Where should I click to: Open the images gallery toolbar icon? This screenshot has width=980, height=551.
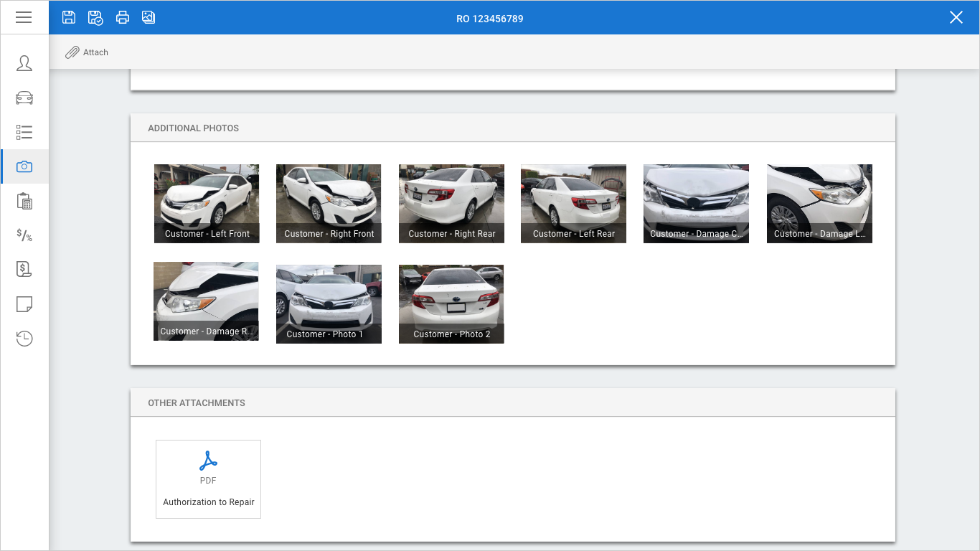[149, 17]
